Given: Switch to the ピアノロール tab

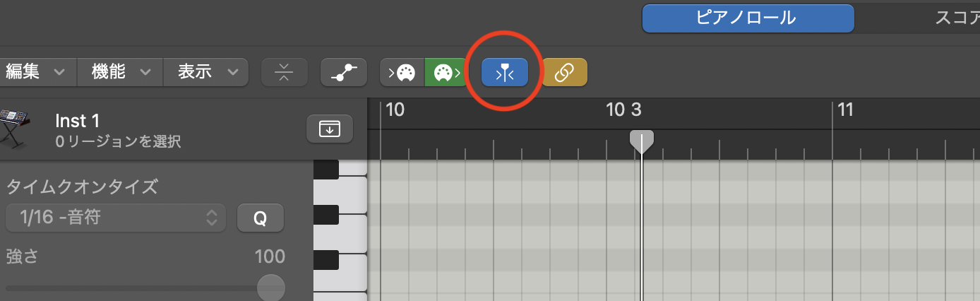Looking at the screenshot, I should pos(747,18).
